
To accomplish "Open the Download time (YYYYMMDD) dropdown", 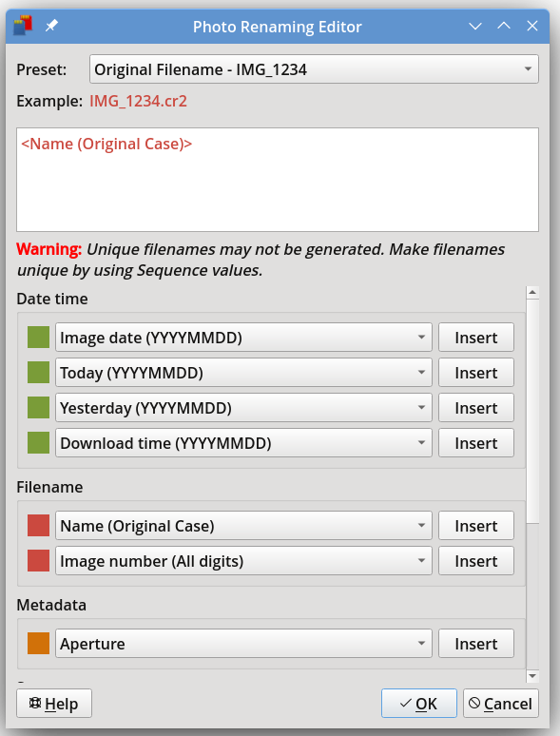I will pyautogui.click(x=243, y=443).
